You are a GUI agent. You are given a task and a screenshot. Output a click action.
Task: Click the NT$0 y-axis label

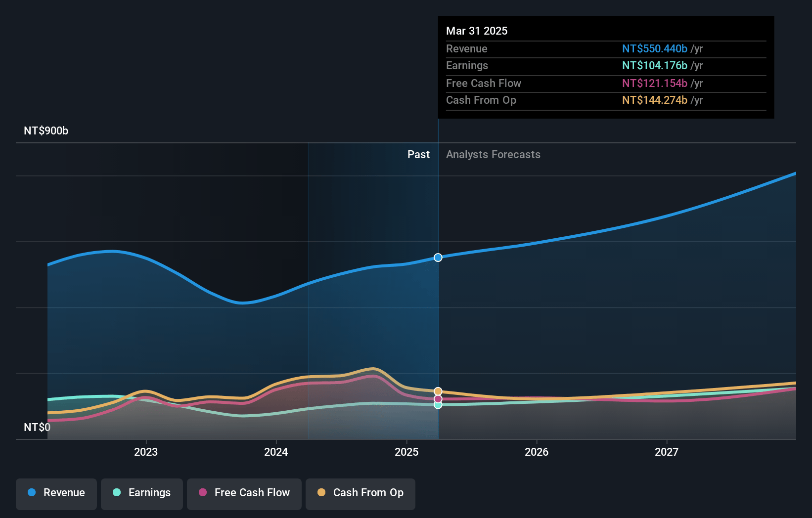37,428
